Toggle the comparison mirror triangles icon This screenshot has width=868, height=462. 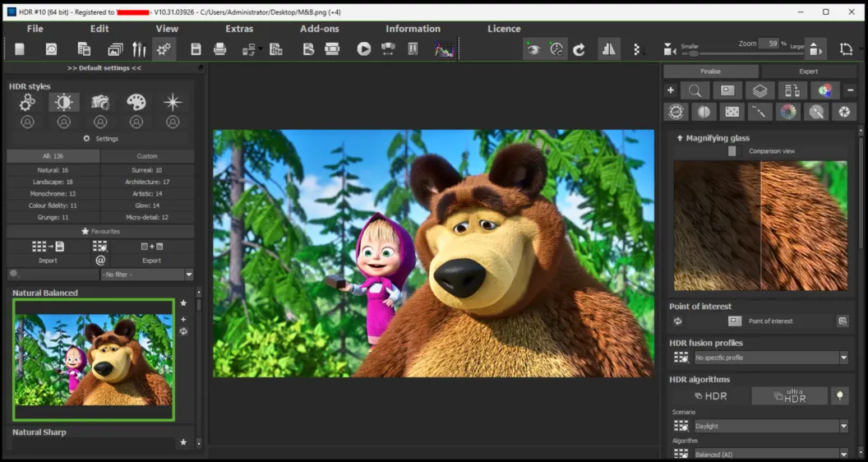tap(609, 49)
